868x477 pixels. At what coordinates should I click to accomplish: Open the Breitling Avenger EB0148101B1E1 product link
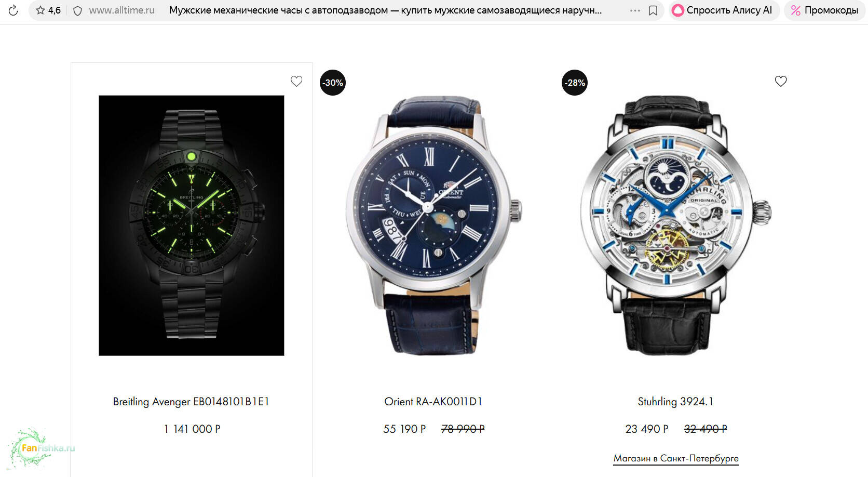pyautogui.click(x=191, y=402)
